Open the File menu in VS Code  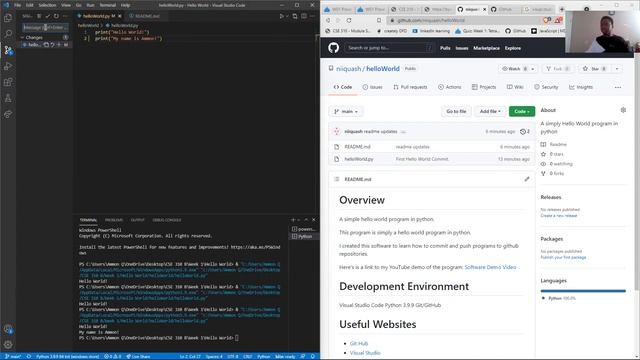point(18,5)
